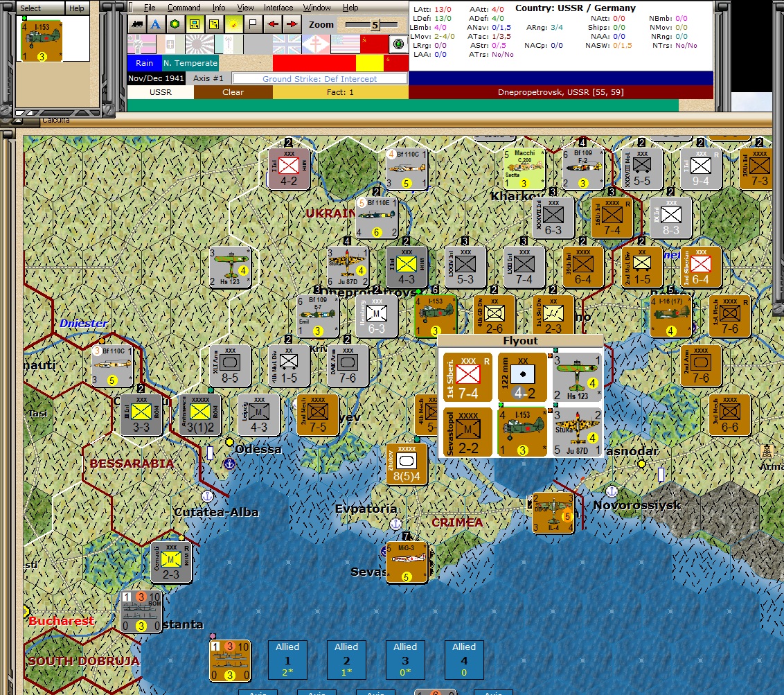
Task: Select the Sevastopol 2-2 militia counter in the Flyout
Action: click(x=467, y=432)
